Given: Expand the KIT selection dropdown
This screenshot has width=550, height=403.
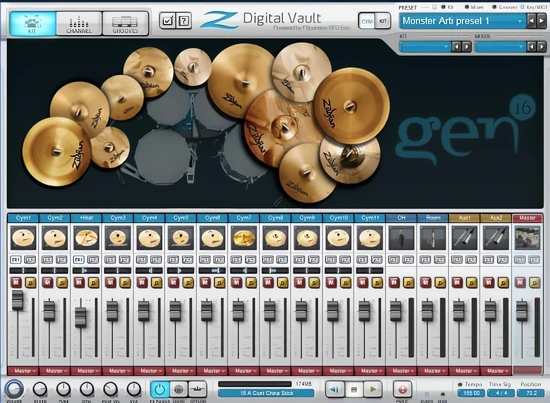Looking at the screenshot, I should [x=425, y=46].
